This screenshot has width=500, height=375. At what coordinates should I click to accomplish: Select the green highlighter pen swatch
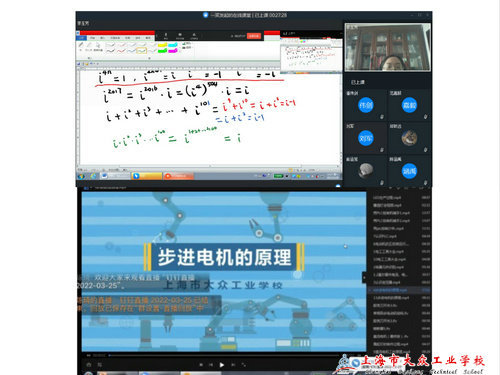point(162,51)
